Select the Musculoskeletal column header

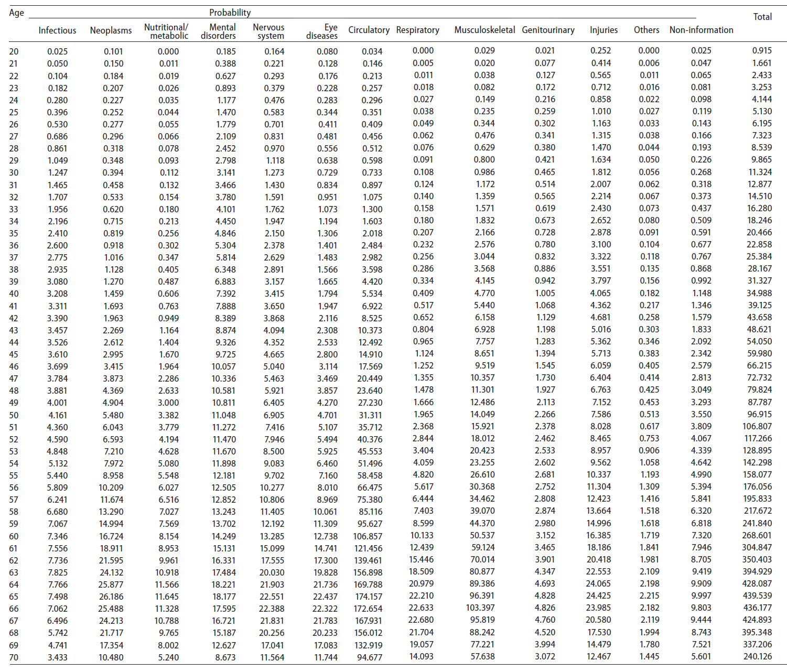[x=484, y=30]
